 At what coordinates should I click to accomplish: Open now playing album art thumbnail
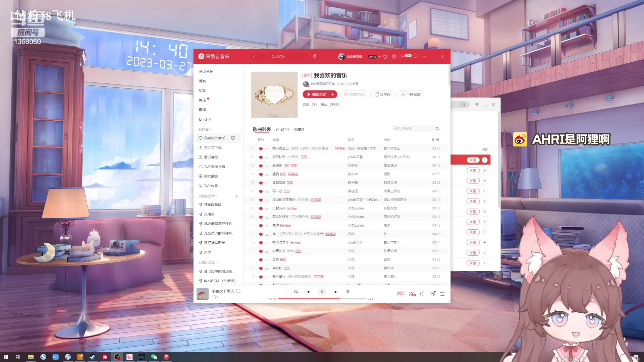pyautogui.click(x=203, y=294)
